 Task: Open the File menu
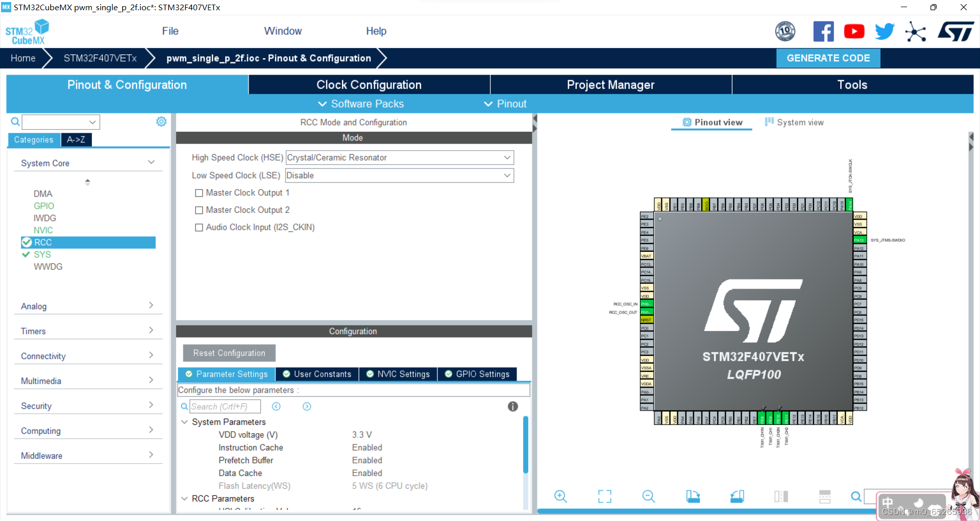click(170, 31)
